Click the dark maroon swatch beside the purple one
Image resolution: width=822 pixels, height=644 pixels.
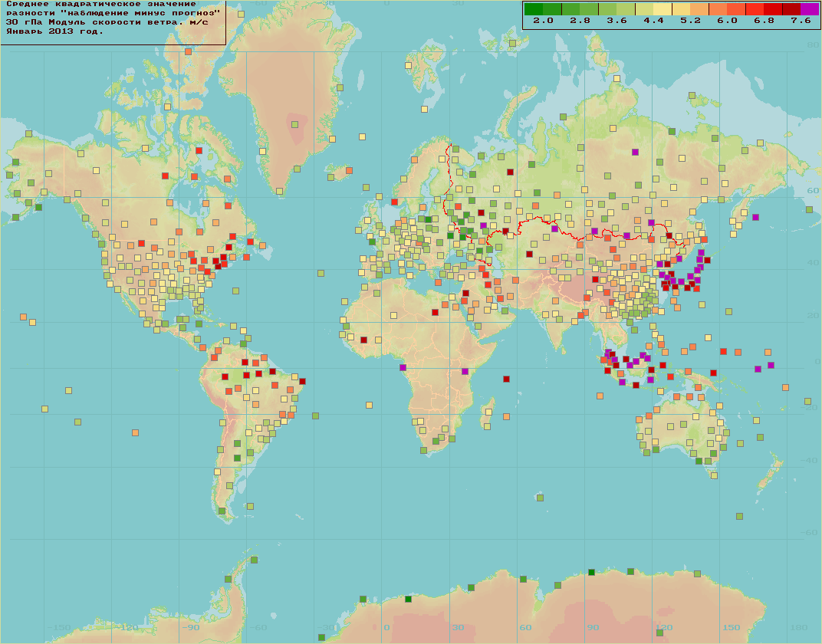pos(791,9)
